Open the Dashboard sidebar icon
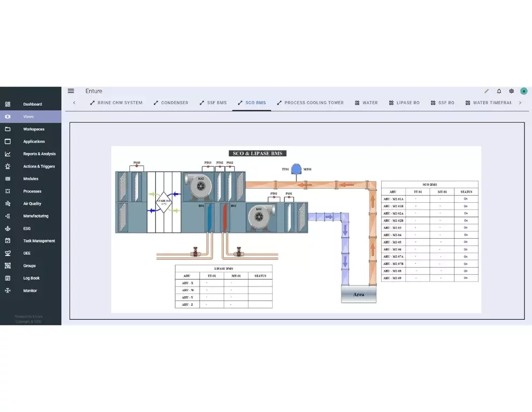 point(9,104)
